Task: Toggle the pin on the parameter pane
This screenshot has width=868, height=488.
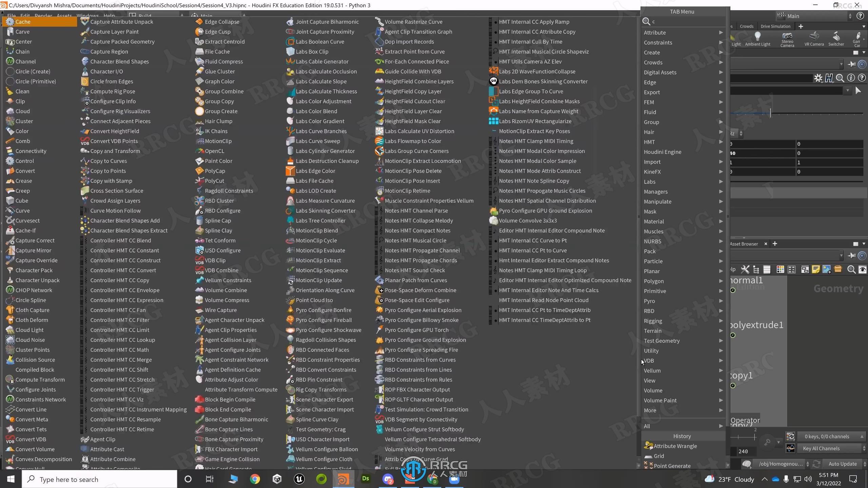Action: pyautogui.click(x=852, y=64)
